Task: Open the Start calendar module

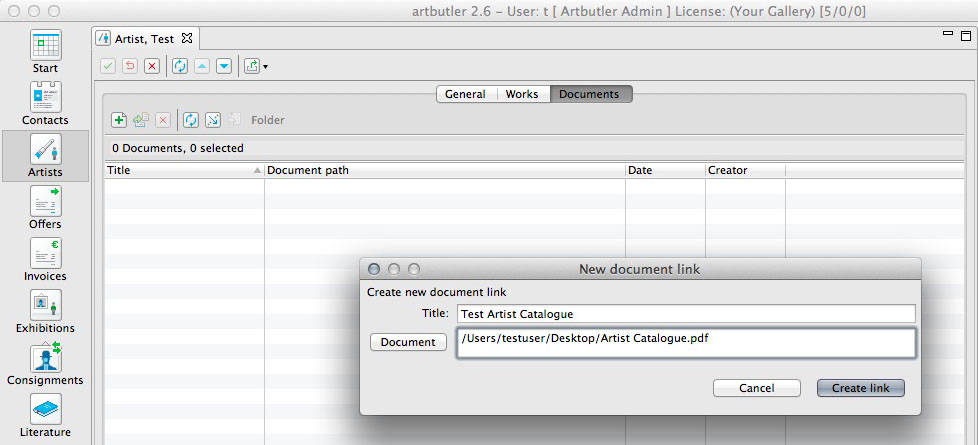Action: [46, 52]
